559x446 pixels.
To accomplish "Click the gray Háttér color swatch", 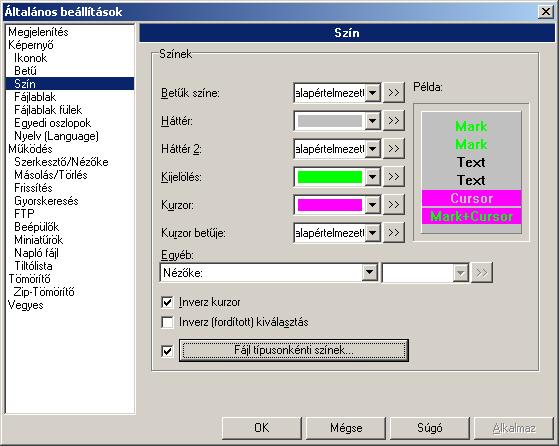I will point(330,121).
